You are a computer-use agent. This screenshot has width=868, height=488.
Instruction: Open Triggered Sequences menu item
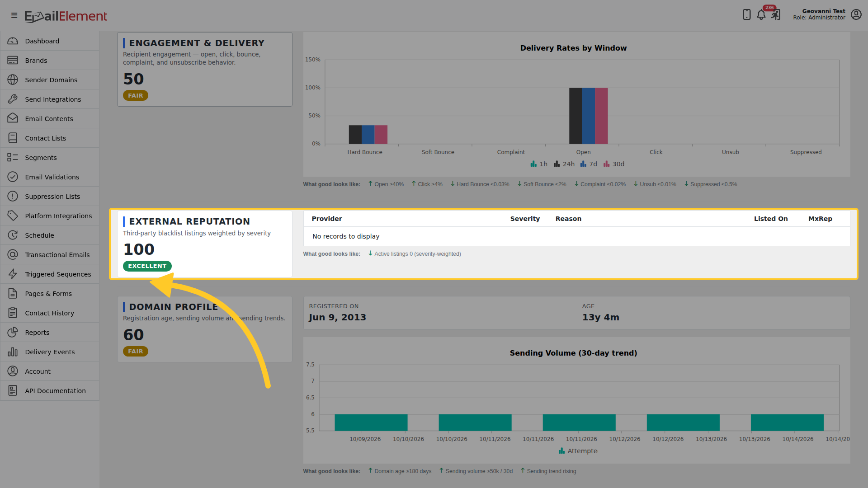click(x=50, y=274)
